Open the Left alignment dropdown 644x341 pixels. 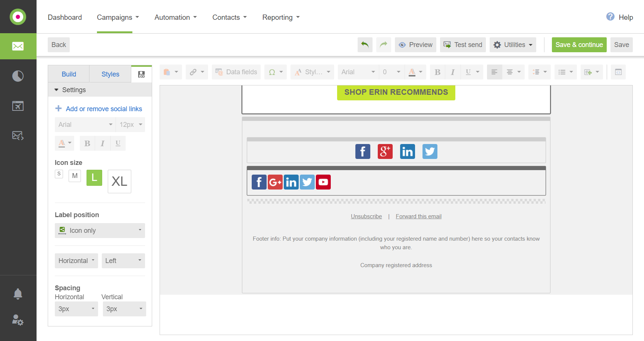123,261
